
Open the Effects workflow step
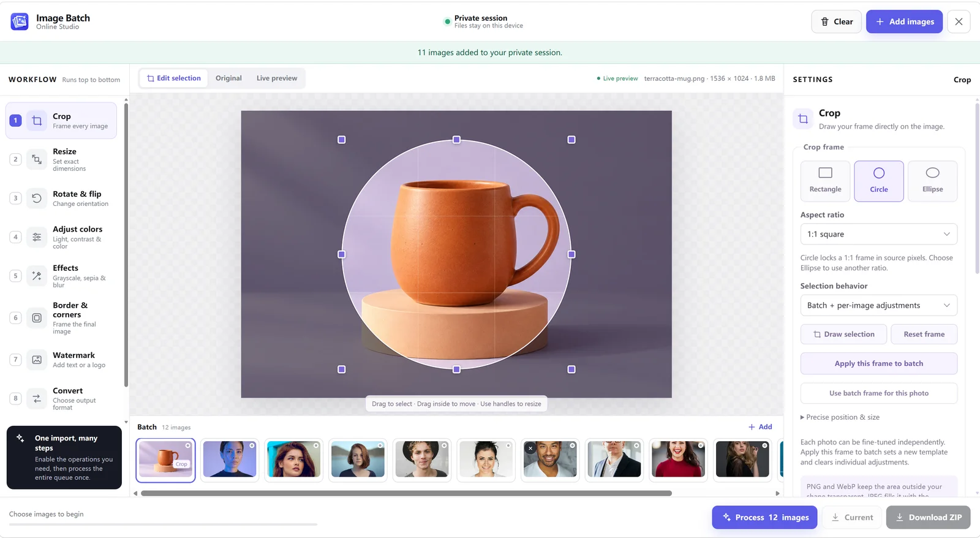pyautogui.click(x=61, y=276)
